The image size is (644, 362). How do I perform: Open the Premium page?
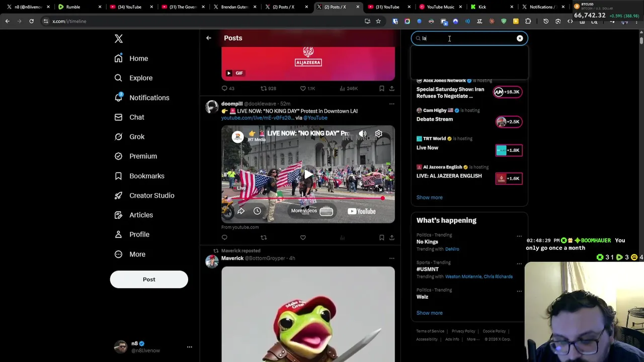(135, 156)
